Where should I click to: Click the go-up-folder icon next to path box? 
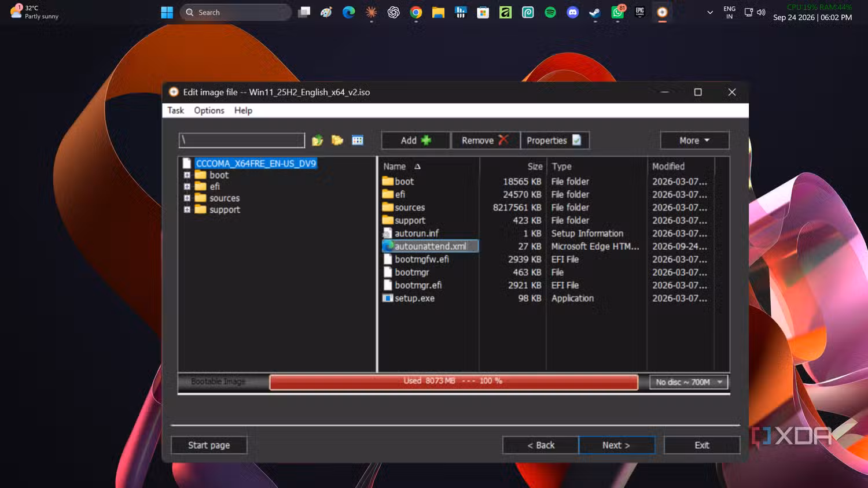[317, 141]
